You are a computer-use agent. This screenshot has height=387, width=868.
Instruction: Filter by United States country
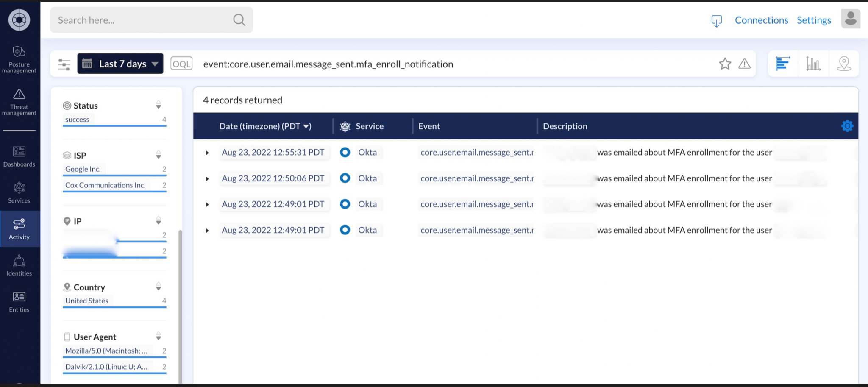click(x=87, y=301)
